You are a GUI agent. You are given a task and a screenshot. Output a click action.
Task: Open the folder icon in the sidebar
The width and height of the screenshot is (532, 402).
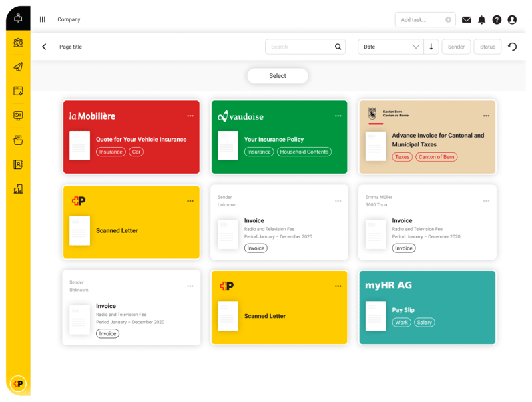pyautogui.click(x=18, y=140)
